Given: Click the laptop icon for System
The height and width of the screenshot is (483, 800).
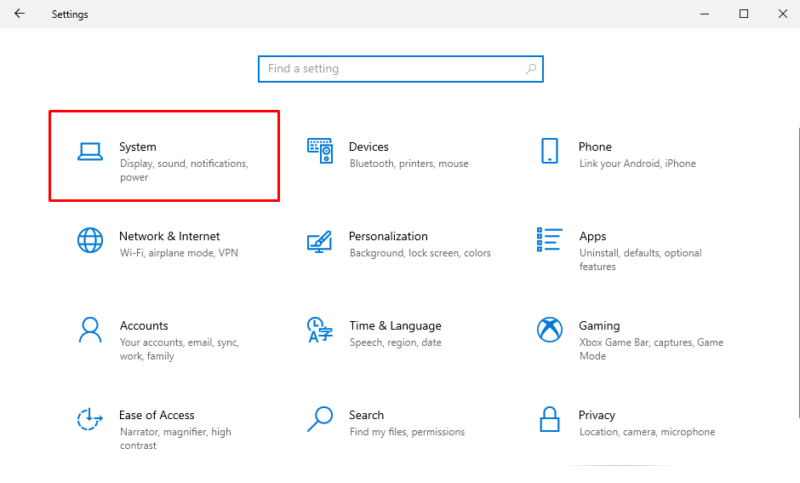Looking at the screenshot, I should pyautogui.click(x=90, y=152).
